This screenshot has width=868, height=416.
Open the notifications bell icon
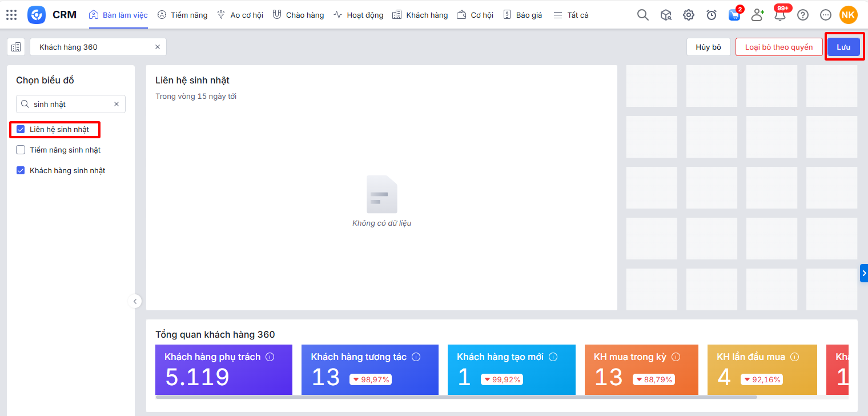click(x=780, y=15)
